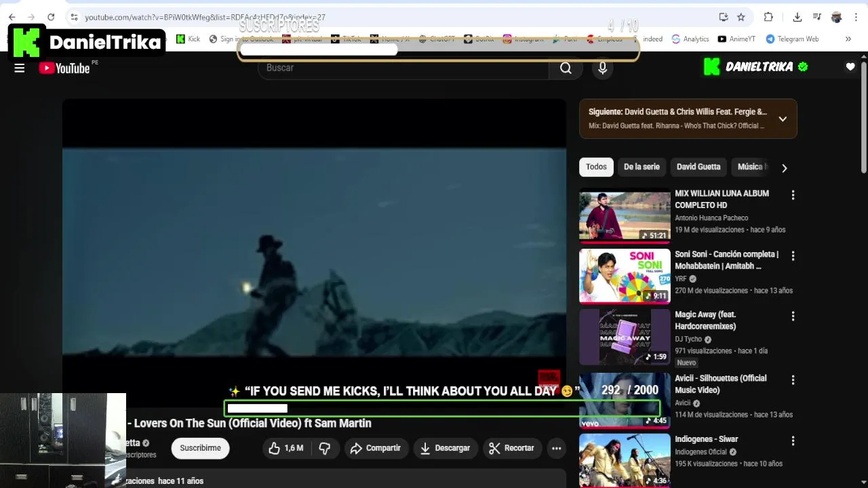Image resolution: width=868 pixels, height=488 pixels.
Task: Click the Descargar download button
Action: [445, 448]
